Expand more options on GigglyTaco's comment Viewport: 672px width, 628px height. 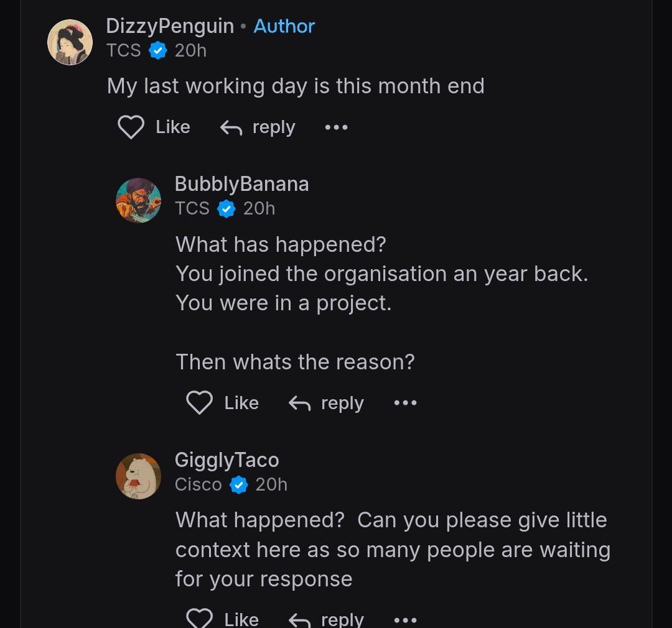[x=405, y=619]
